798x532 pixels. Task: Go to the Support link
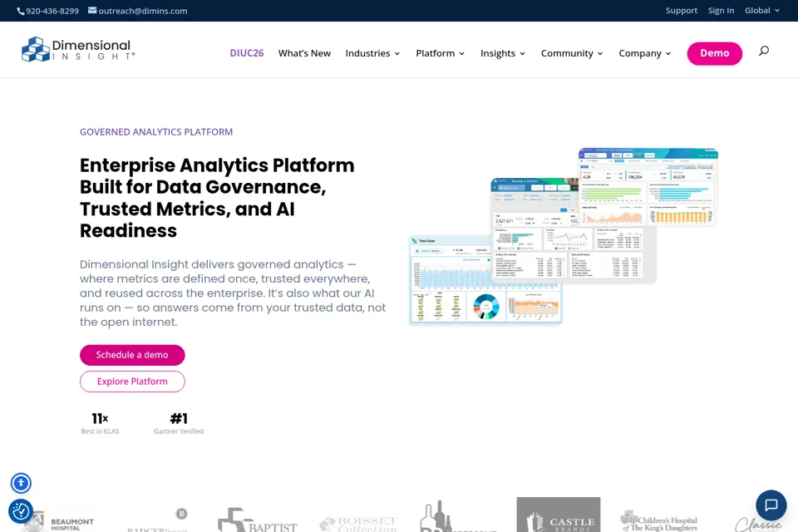pyautogui.click(x=682, y=10)
